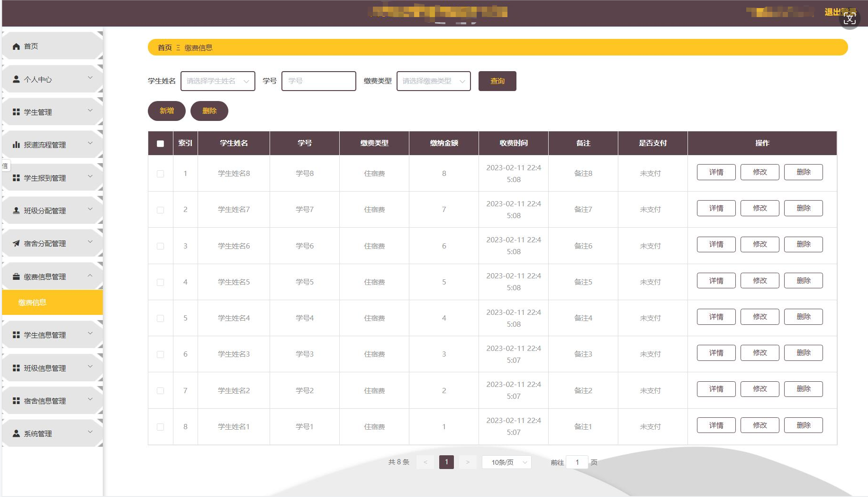Click the fullscreen capture icon top right
This screenshot has width=868, height=497.
850,19
